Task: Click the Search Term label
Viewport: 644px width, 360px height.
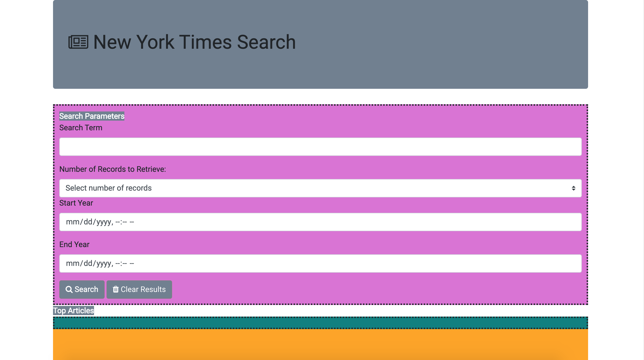Action: (x=81, y=128)
